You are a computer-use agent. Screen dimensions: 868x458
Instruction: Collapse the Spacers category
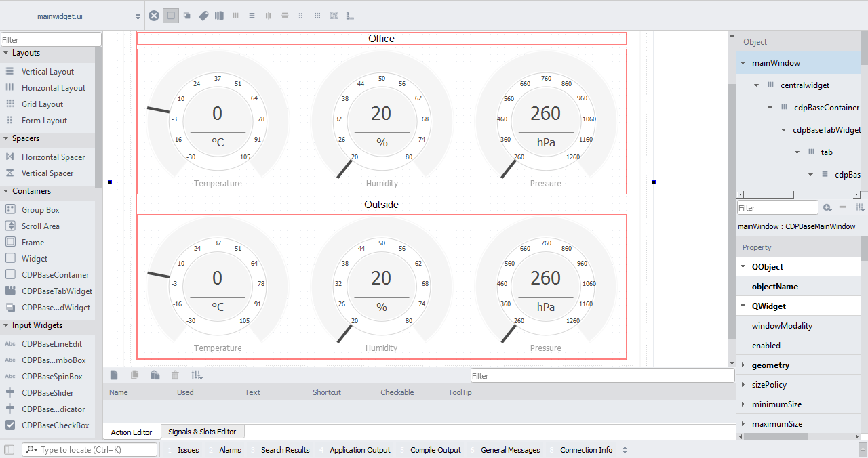coord(5,138)
